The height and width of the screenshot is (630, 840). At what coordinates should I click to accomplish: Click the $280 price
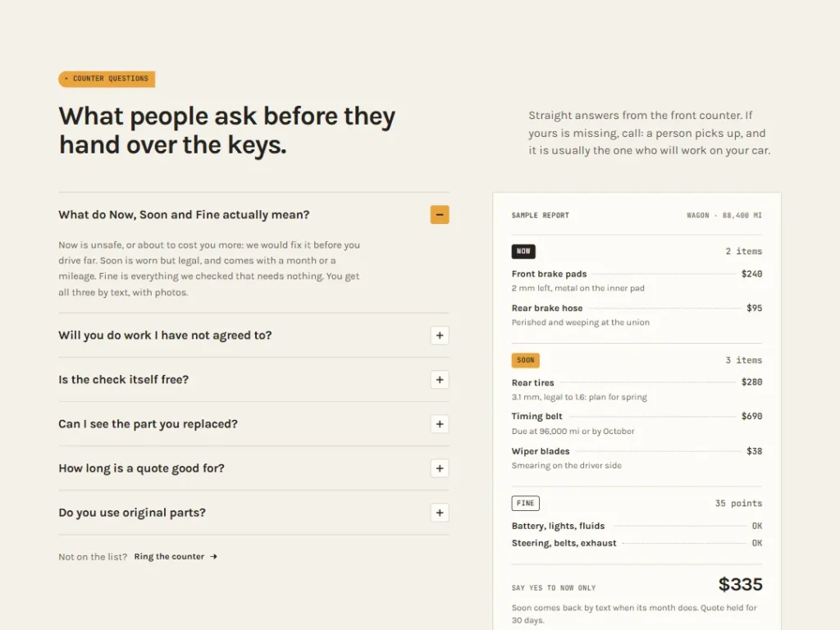751,382
